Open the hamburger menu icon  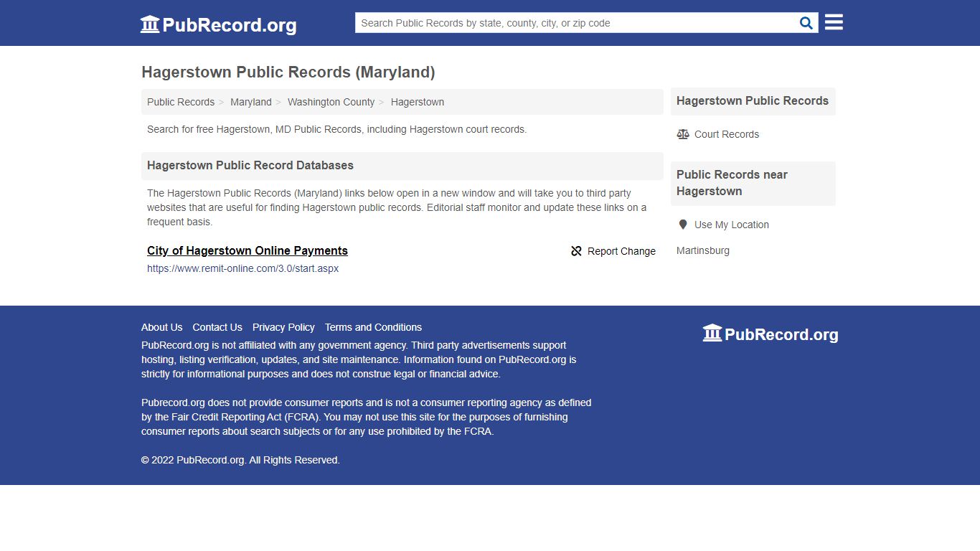834,22
